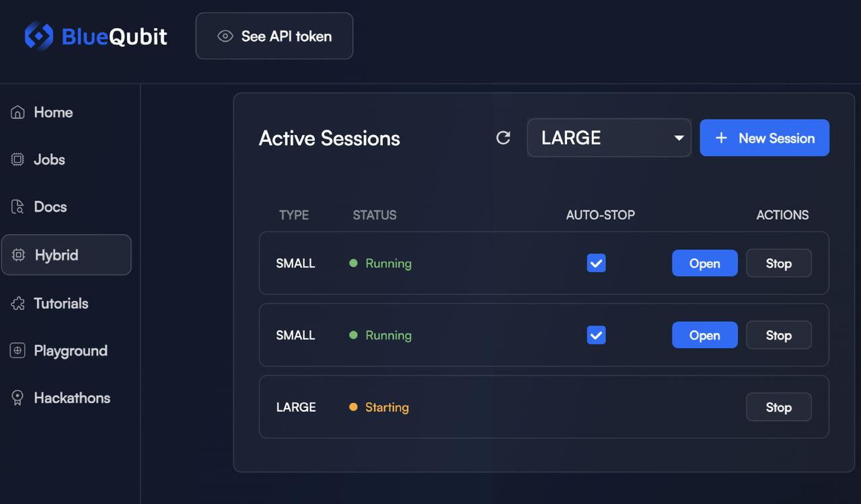Open the LARGE session size dropdown
Screen dimensions: 861x504
609,138
